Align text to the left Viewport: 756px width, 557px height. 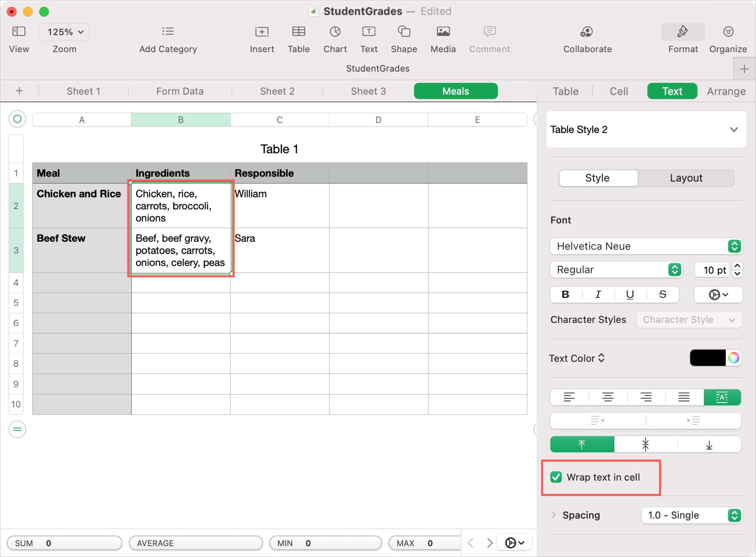[x=569, y=397]
